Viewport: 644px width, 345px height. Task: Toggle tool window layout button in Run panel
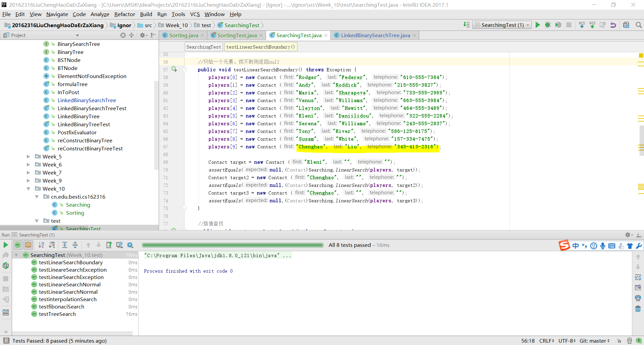tap(6, 312)
